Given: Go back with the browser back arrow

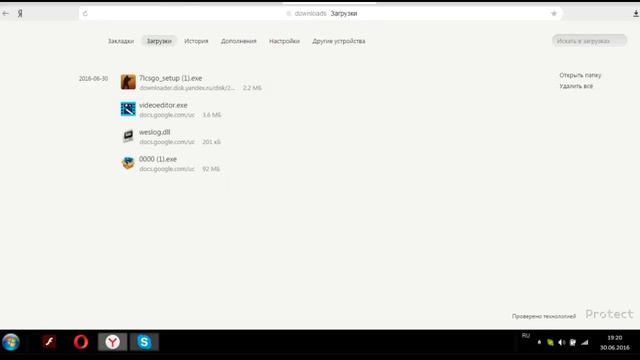Looking at the screenshot, I should (6, 13).
